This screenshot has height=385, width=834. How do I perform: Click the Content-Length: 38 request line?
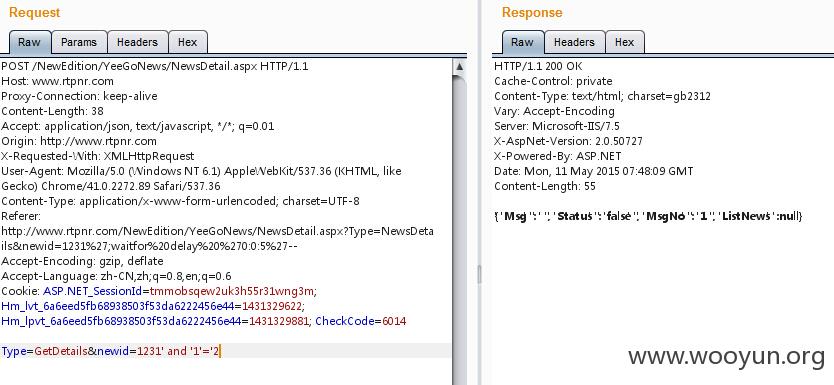53,111
